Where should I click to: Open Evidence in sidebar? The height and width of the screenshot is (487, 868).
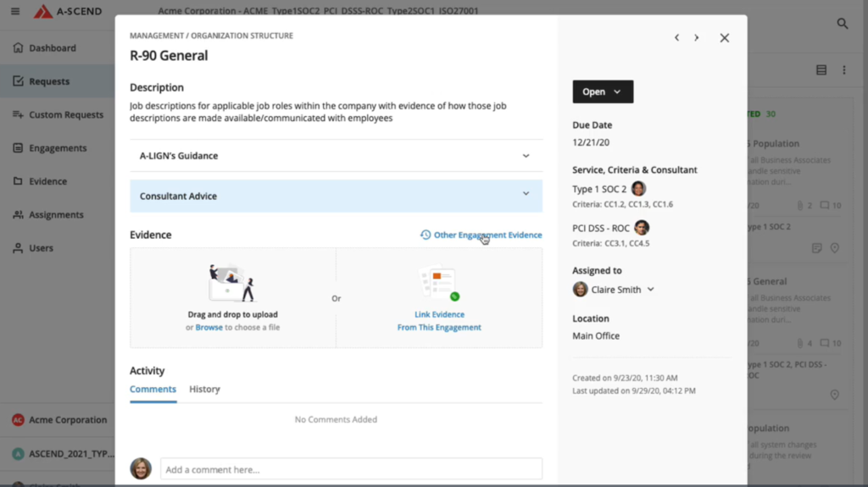click(x=58, y=181)
